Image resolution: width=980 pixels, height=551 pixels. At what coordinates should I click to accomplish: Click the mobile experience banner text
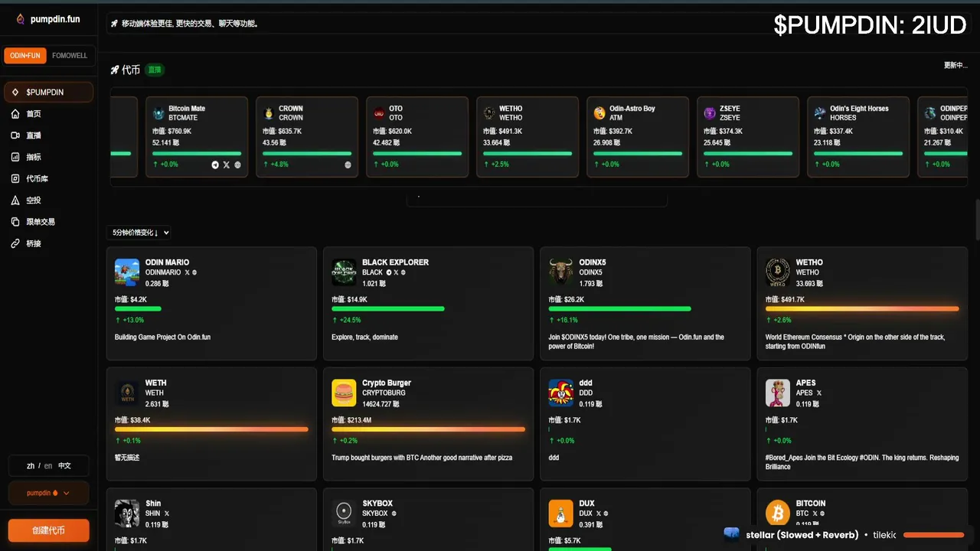point(189,24)
